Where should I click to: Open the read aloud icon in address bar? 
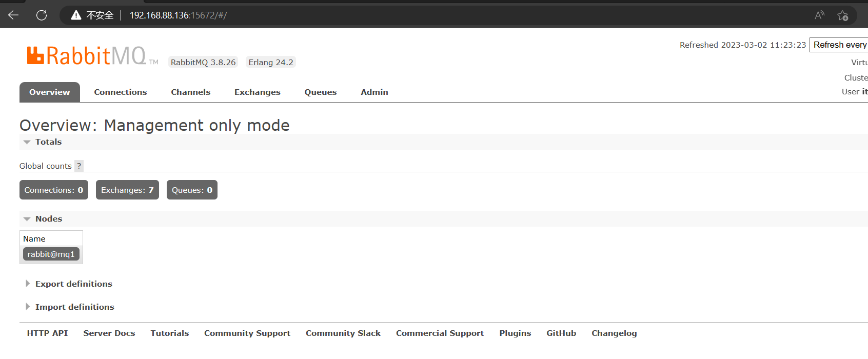819,15
